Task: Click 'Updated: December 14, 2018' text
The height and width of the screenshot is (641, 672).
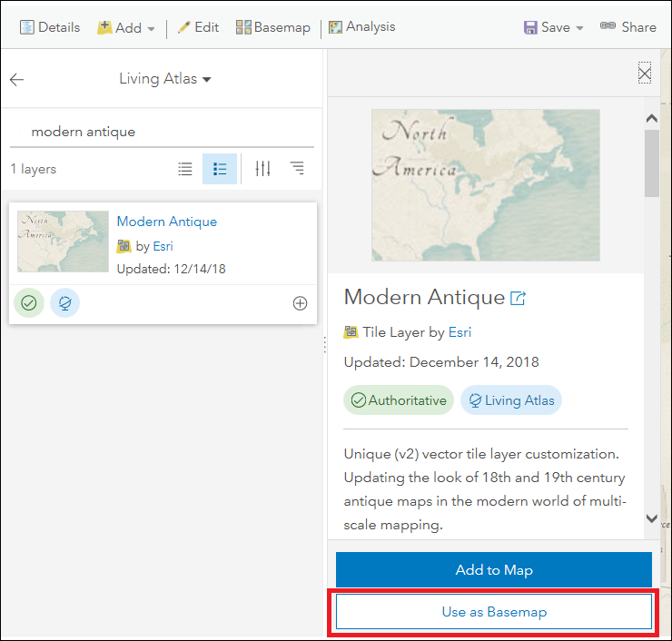Action: pyautogui.click(x=441, y=362)
